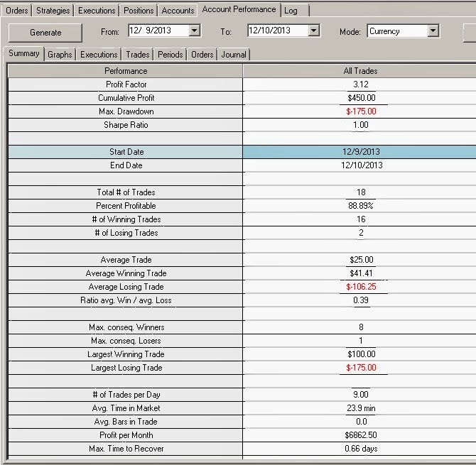Viewport: 476px width, 465px height.
Task: Click the Average Losing Trade value $-106.25
Action: (x=361, y=287)
